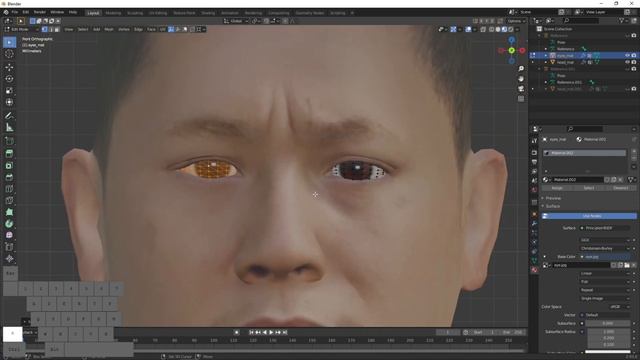
Task: Enable face select mode
Action: click(57, 29)
